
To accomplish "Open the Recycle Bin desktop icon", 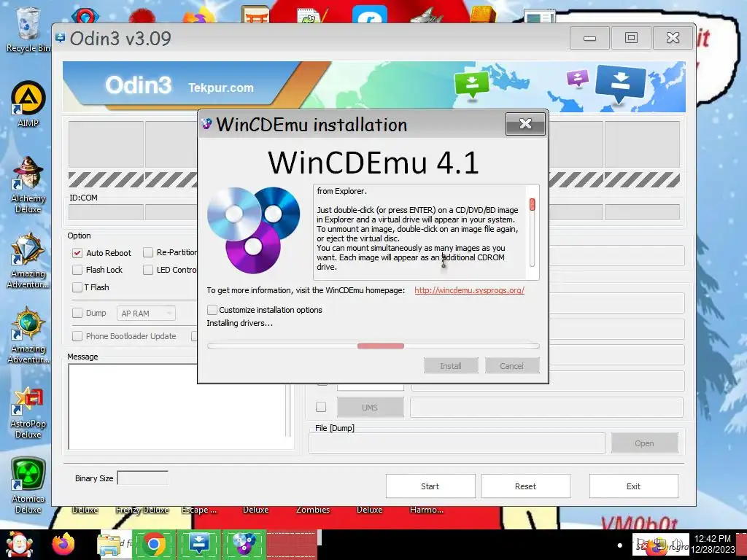I will click(x=28, y=29).
